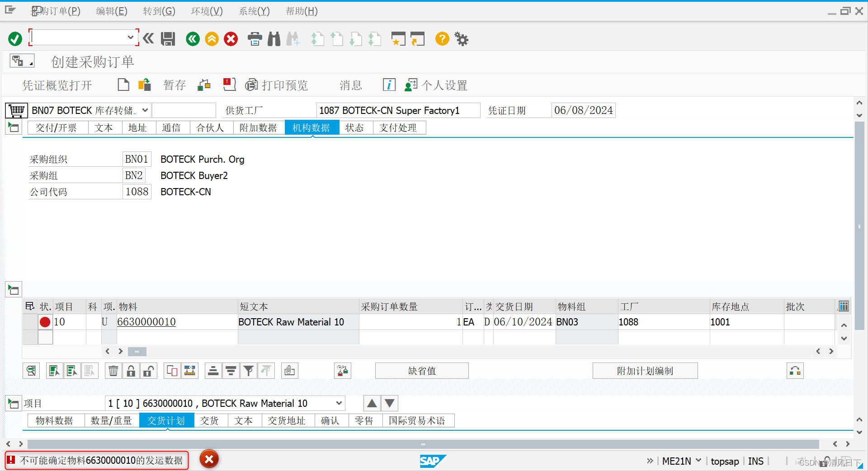
Task: Select the row selector for item 10
Action: (30, 322)
